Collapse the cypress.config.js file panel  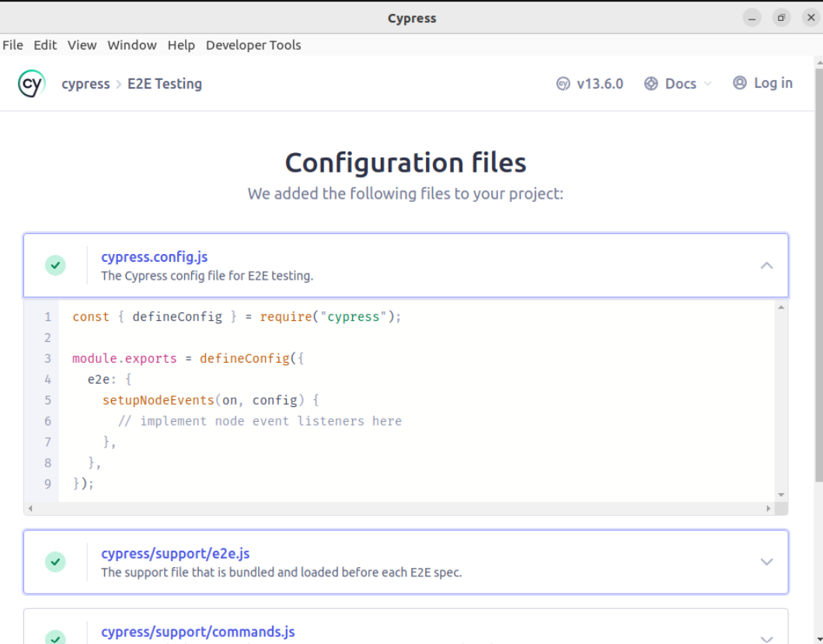click(766, 266)
